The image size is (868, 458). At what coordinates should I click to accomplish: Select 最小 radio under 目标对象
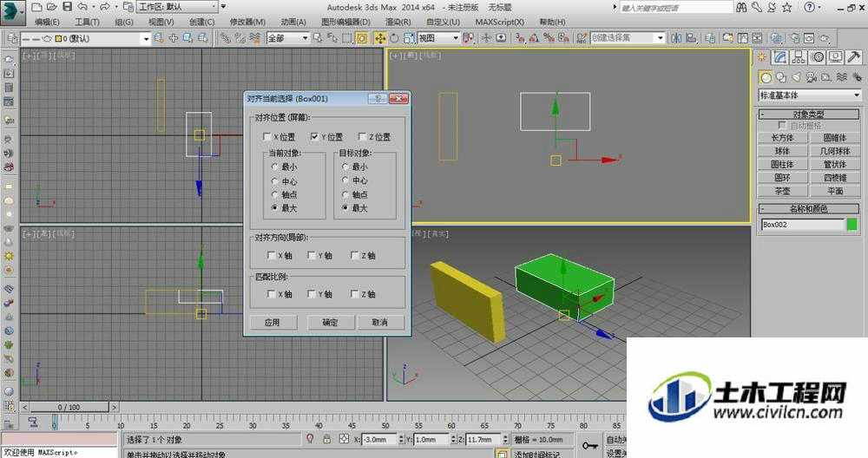345,167
